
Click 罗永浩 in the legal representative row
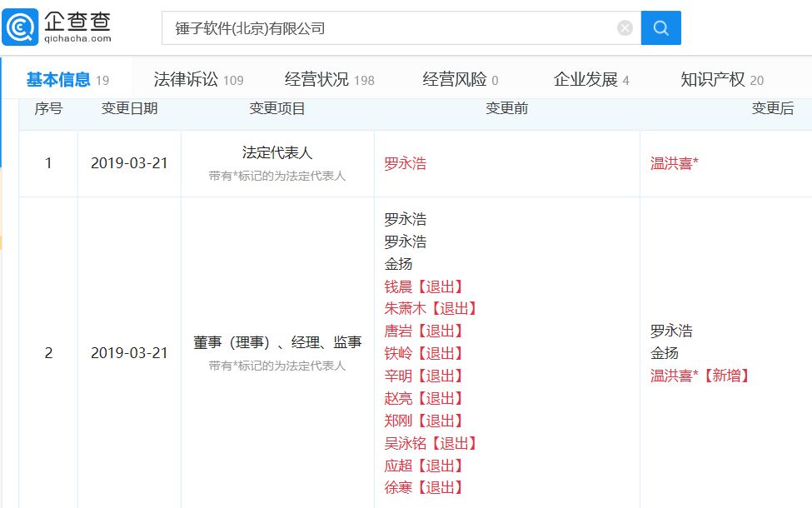pyautogui.click(x=405, y=164)
